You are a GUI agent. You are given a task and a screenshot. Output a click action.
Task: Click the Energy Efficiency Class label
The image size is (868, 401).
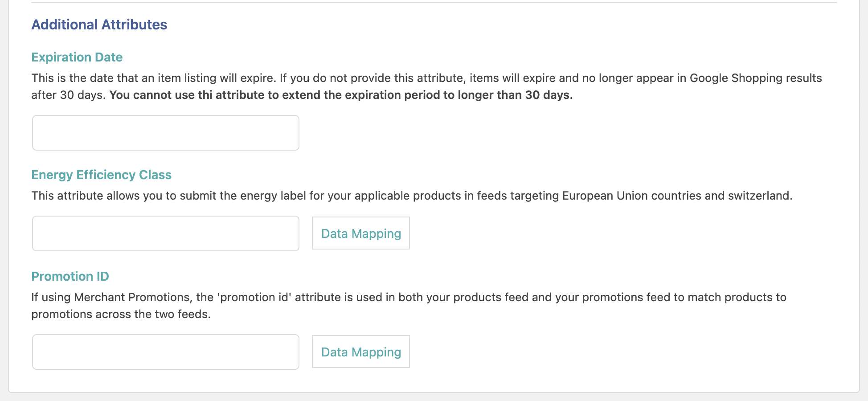click(101, 175)
